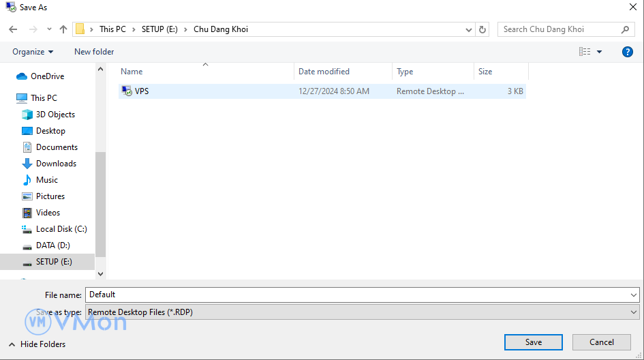Cancel the Save As dialog
The width and height of the screenshot is (644, 360).
pos(601,342)
